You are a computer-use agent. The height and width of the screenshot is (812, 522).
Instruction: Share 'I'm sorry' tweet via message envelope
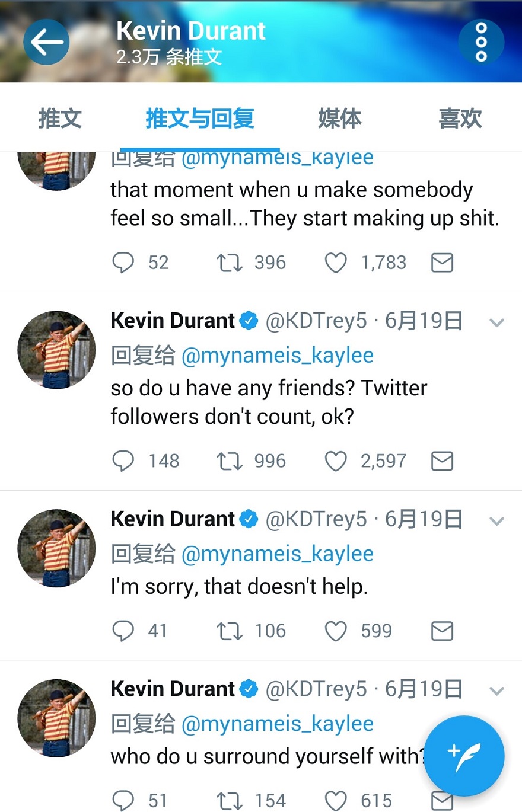442,631
